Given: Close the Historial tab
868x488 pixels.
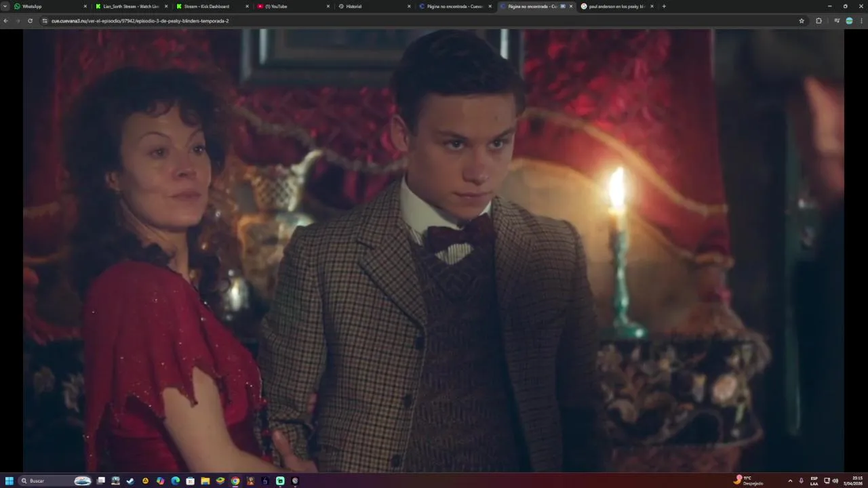Looking at the screenshot, I should pos(409,6).
